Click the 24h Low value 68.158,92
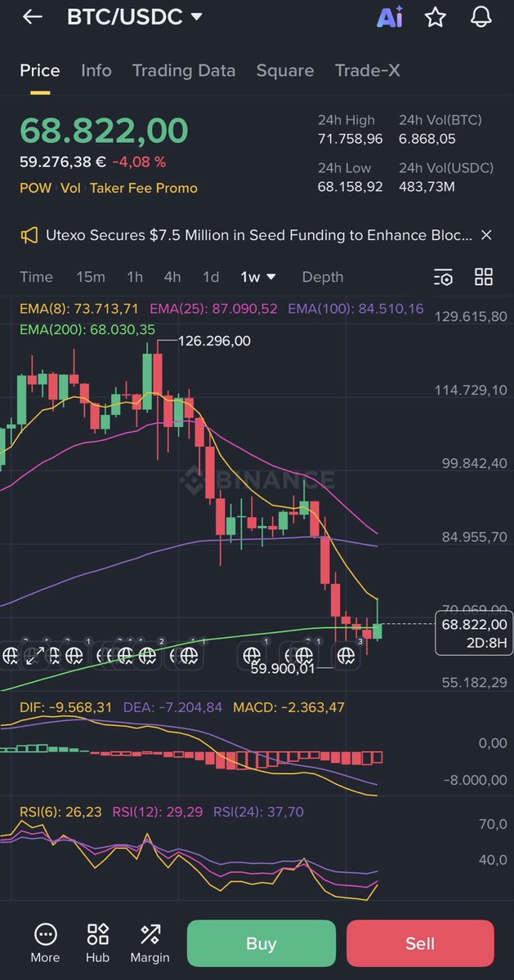Viewport: 514px width, 980px height. tap(350, 187)
